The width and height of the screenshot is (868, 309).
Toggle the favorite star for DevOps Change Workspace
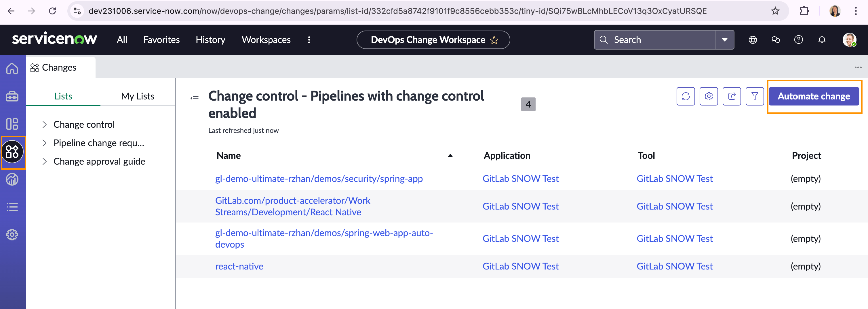(x=494, y=40)
